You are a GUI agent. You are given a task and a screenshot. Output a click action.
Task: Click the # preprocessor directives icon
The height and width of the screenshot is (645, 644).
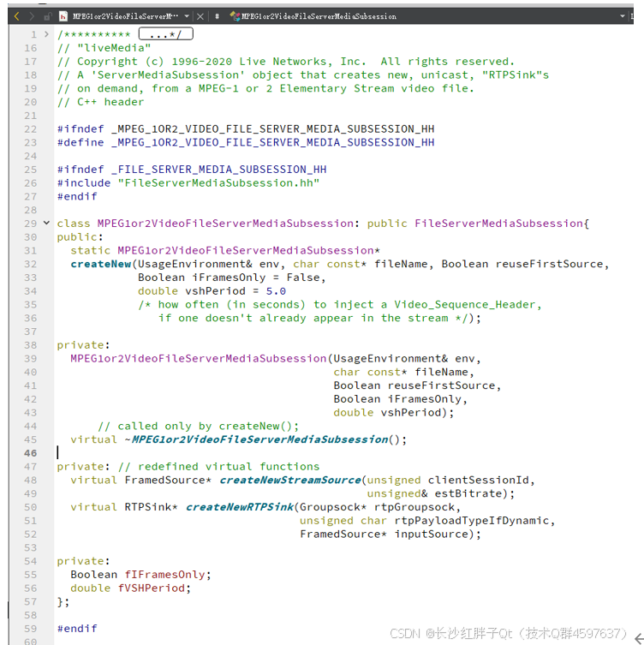click(x=217, y=16)
